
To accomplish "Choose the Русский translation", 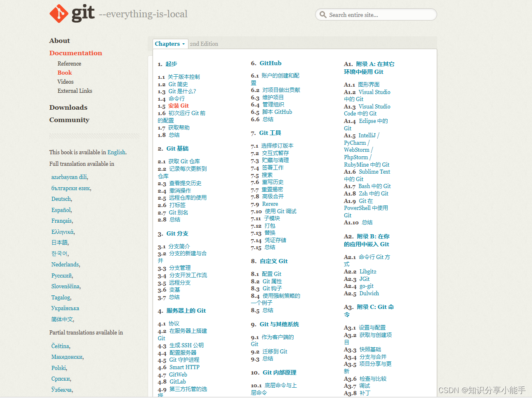I will (61, 276).
